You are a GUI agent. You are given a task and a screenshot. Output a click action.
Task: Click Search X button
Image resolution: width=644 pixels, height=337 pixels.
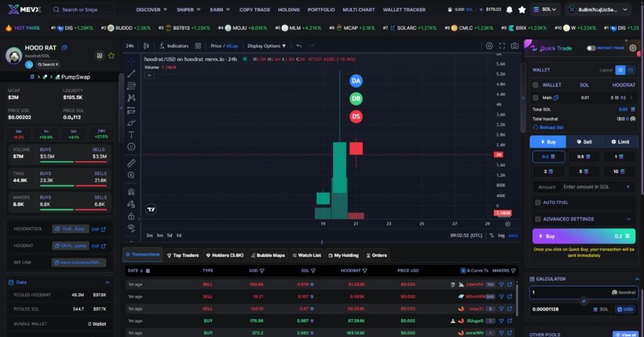(48, 64)
